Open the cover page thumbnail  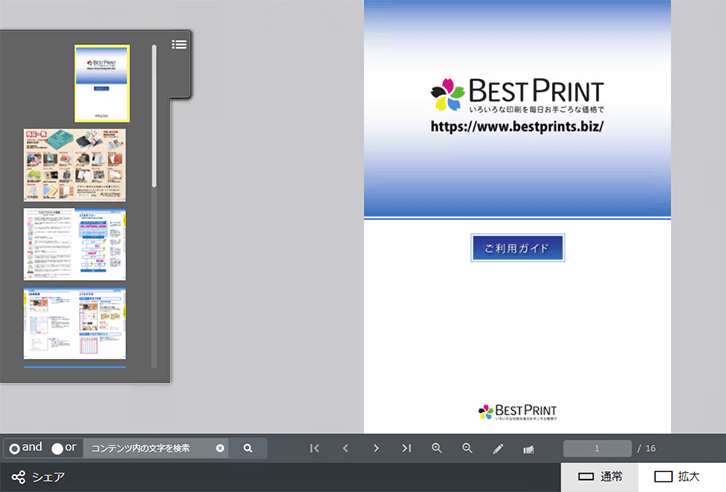[102, 83]
